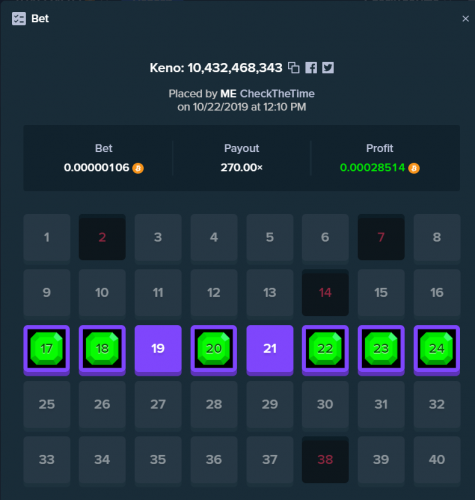Toggle the purple selected tile 19
Viewport: 475px width, 500px height.
pos(158,350)
